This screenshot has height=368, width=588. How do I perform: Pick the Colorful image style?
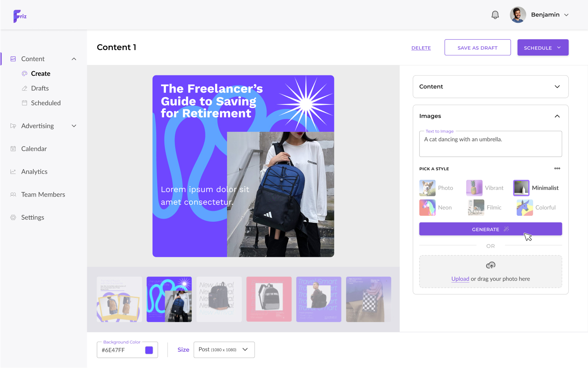(x=536, y=208)
